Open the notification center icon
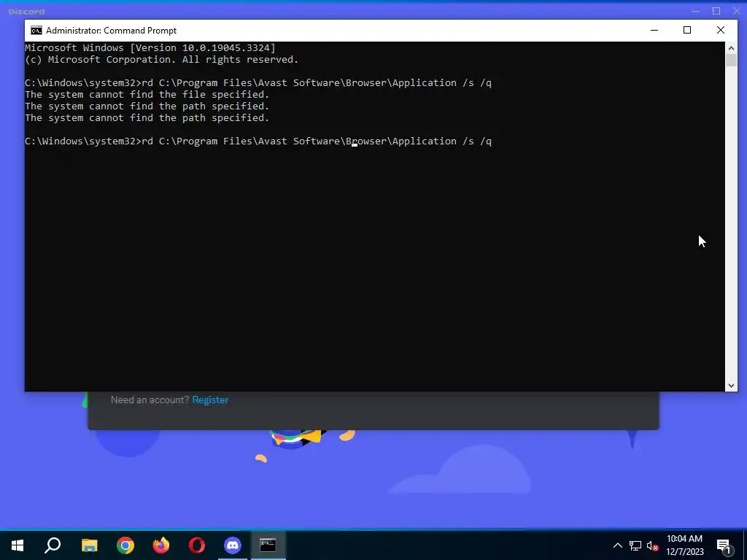Image resolution: width=747 pixels, height=560 pixels. [x=724, y=545]
